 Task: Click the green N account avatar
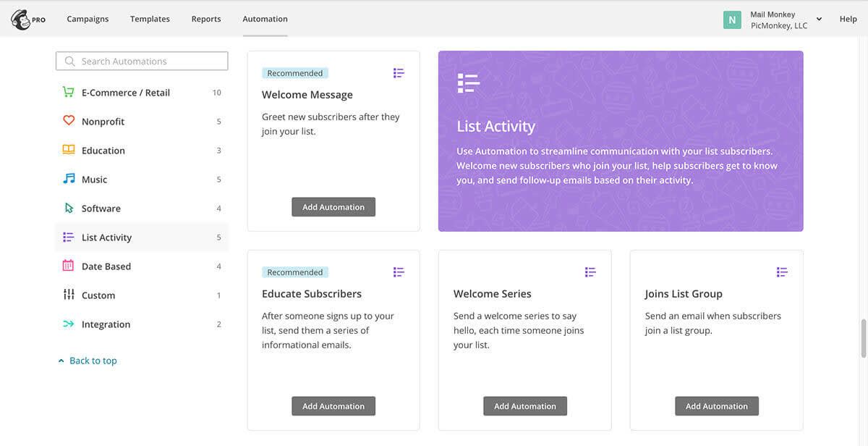tap(732, 20)
